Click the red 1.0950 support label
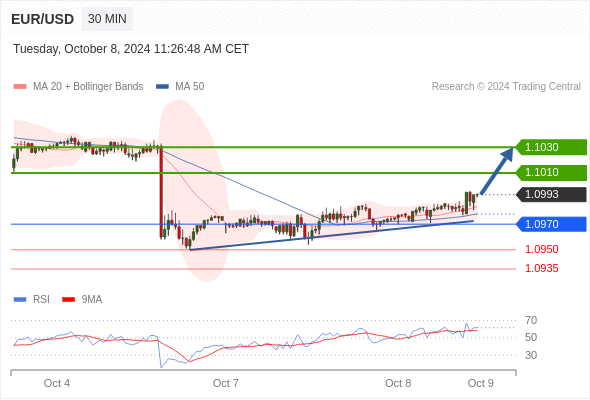 point(542,249)
